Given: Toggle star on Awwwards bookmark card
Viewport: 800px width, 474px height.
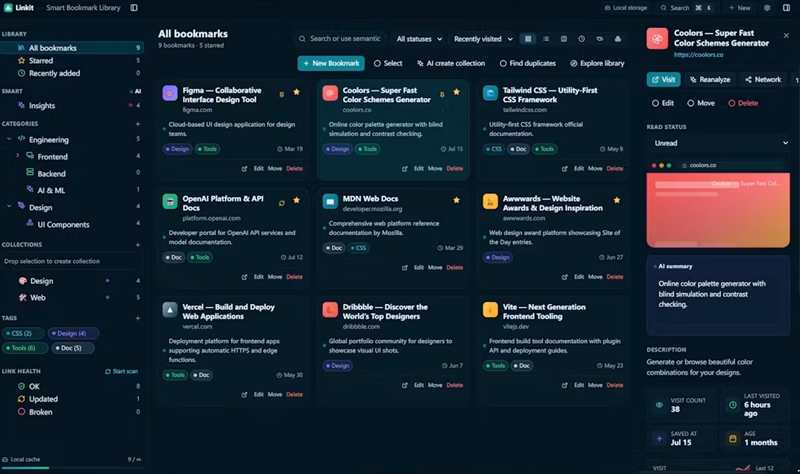Looking at the screenshot, I should (x=617, y=200).
